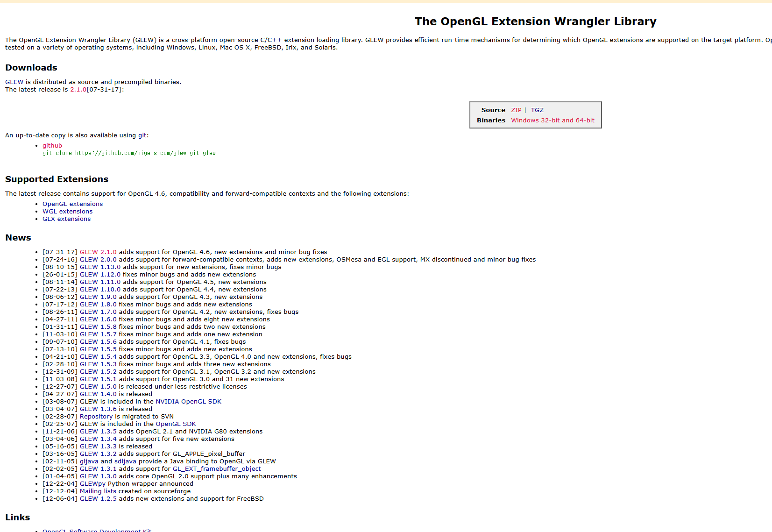Open the GLEW 1.4.0 news link
This screenshot has width=772, height=532.
(x=98, y=394)
